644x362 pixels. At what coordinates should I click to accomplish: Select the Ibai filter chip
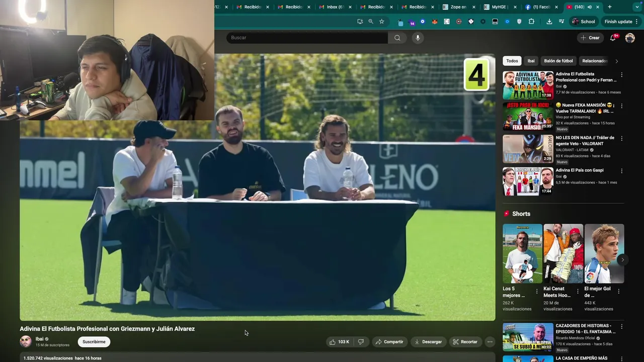tap(531, 61)
